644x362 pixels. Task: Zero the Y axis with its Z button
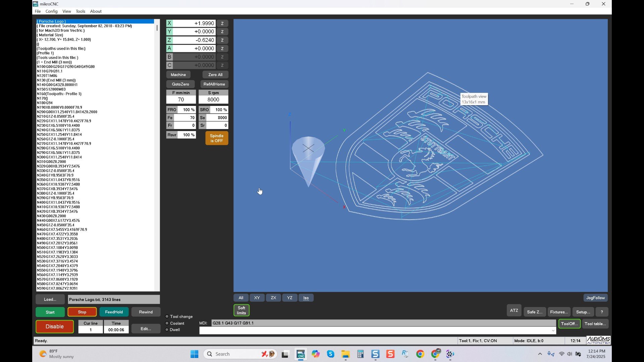point(222,32)
